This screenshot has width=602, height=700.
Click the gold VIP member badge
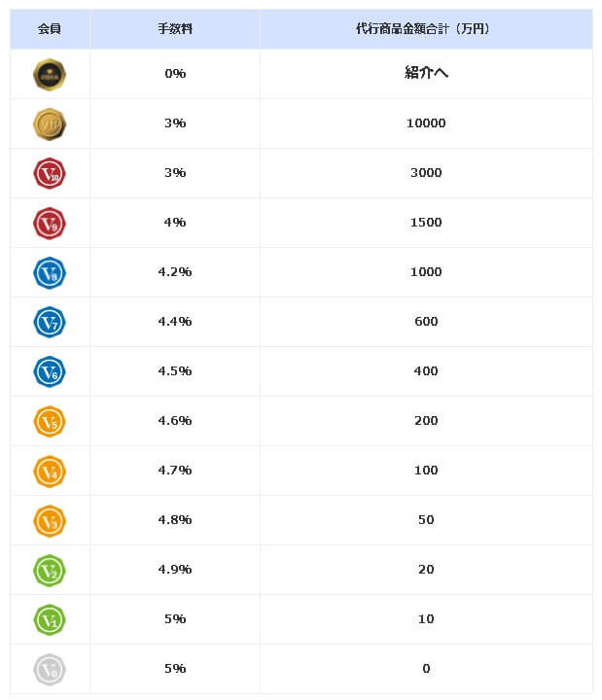pyautogui.click(x=49, y=123)
